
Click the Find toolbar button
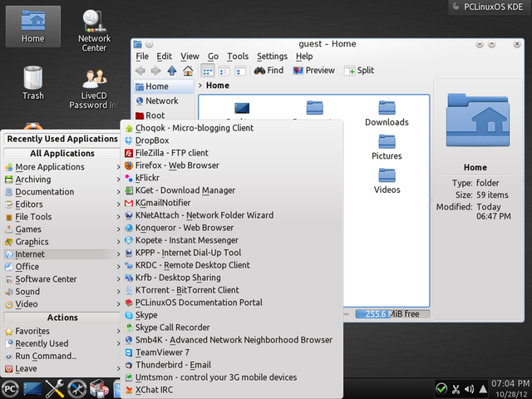click(268, 70)
